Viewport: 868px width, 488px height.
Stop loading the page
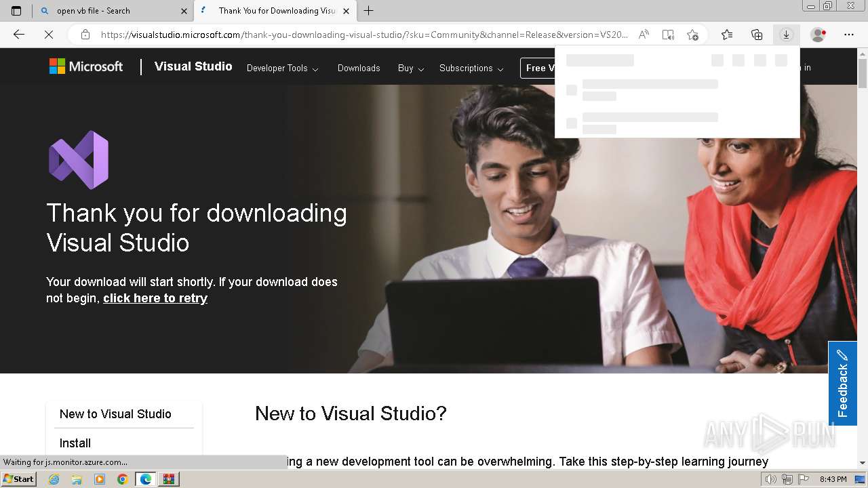click(x=49, y=35)
